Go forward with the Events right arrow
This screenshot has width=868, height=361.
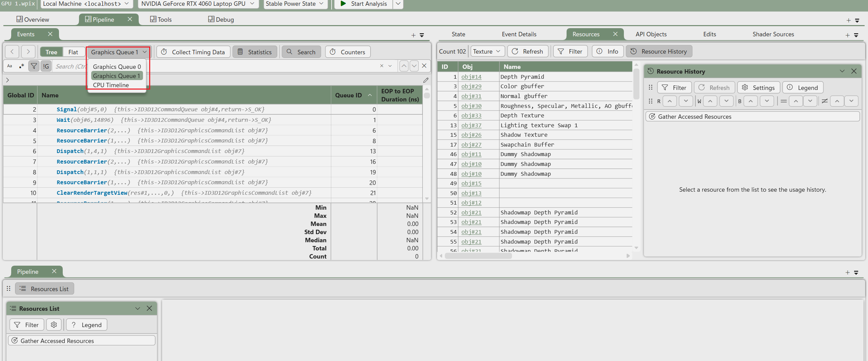pyautogui.click(x=28, y=52)
